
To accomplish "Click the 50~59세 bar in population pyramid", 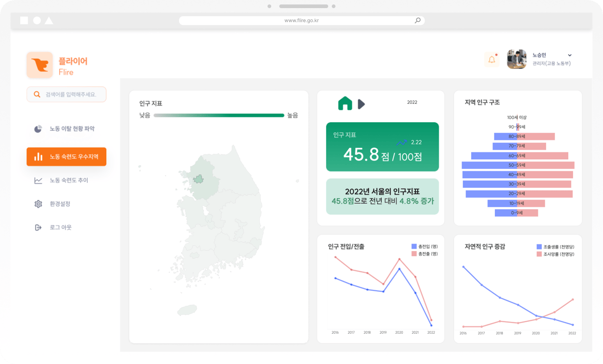I will 518,165.
